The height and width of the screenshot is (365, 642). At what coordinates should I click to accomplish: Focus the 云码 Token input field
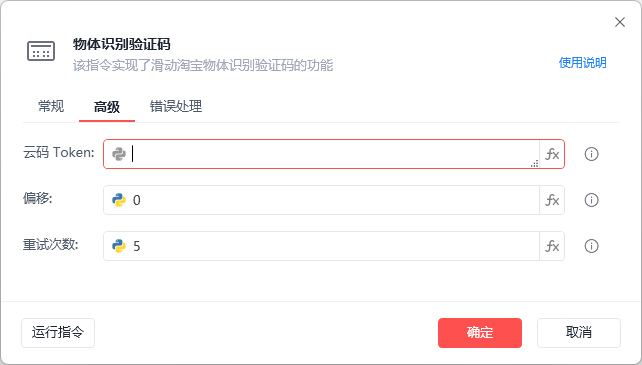[x=334, y=154]
